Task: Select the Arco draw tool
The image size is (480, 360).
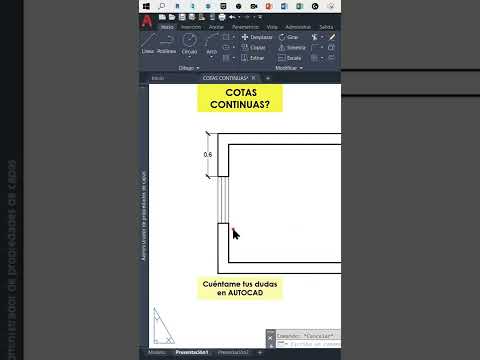Action: tap(211, 43)
